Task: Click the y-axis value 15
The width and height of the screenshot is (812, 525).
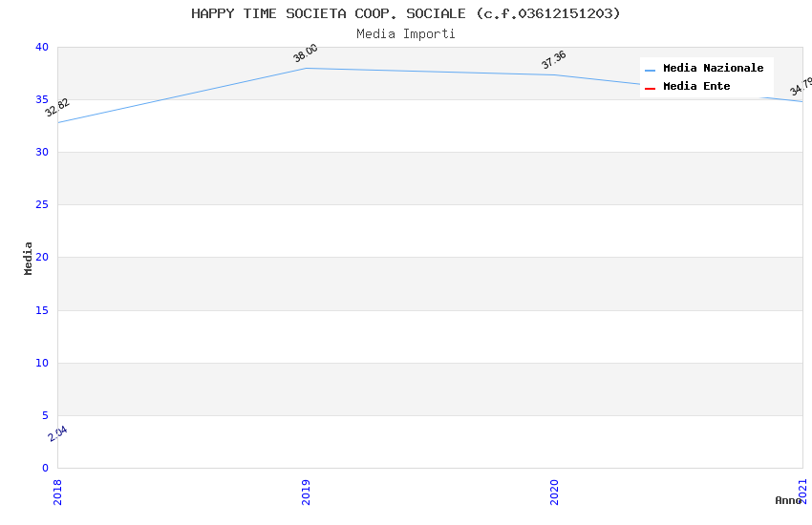Action: pos(42,310)
